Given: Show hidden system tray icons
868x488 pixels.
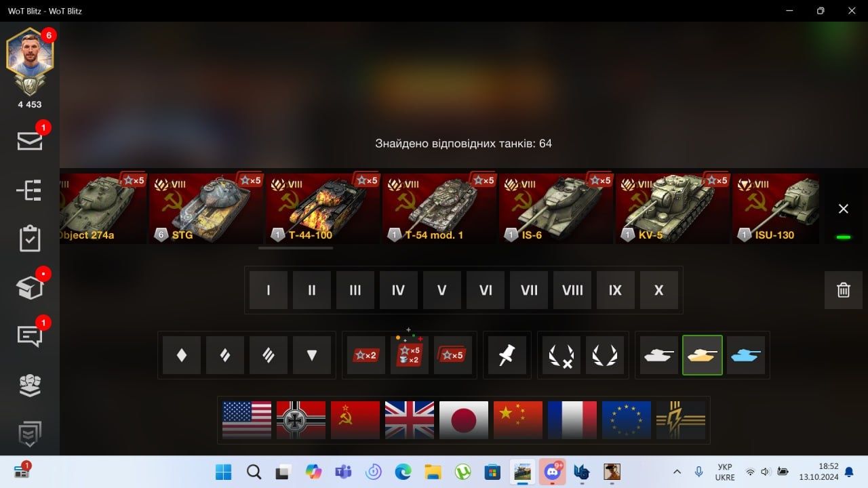Looking at the screenshot, I should [x=677, y=472].
